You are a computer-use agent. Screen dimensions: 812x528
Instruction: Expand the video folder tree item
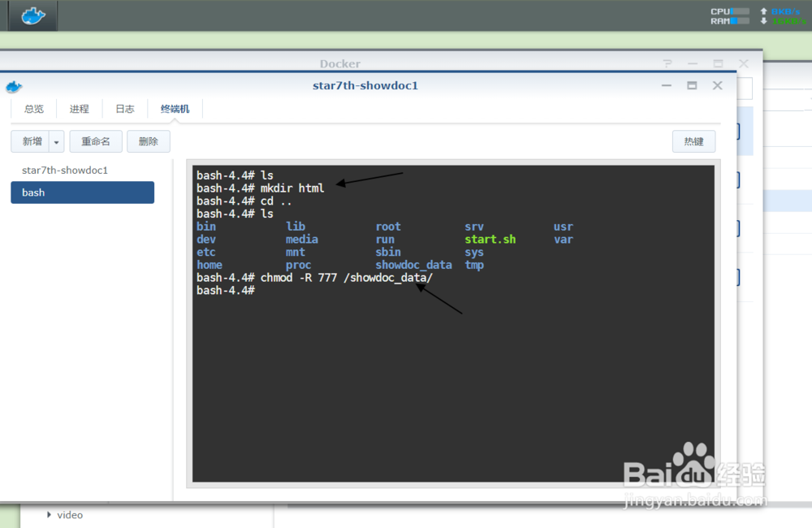click(x=49, y=514)
